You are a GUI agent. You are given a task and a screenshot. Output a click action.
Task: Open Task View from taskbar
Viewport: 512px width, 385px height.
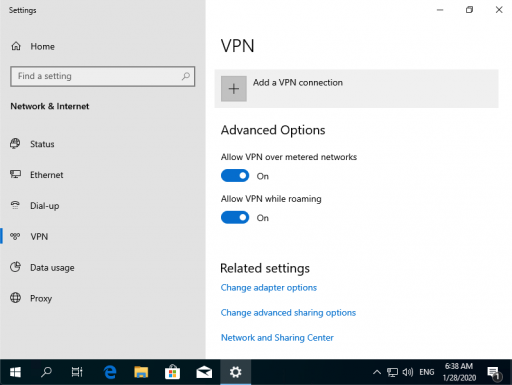pos(77,372)
